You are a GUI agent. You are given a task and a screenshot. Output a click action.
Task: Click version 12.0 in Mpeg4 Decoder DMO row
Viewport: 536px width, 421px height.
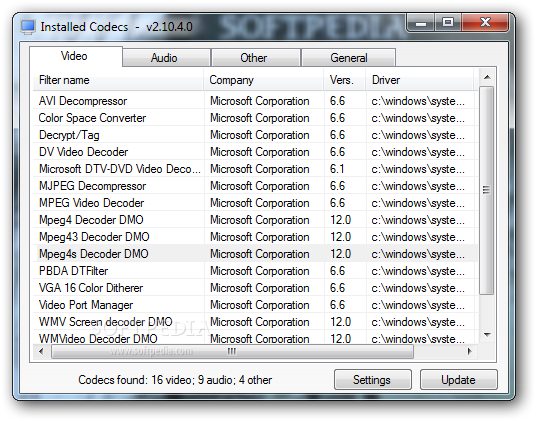340,220
